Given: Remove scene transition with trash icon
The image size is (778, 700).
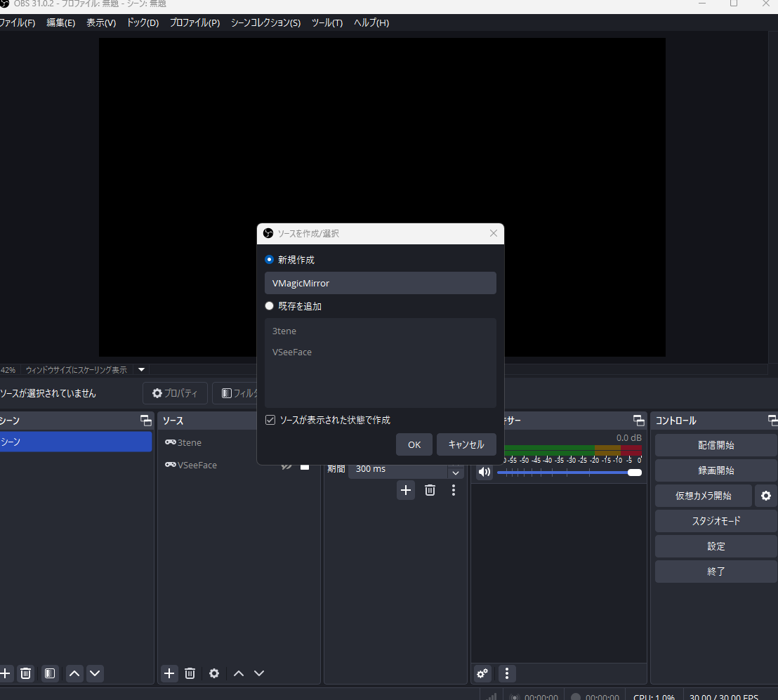Looking at the screenshot, I should tap(430, 490).
